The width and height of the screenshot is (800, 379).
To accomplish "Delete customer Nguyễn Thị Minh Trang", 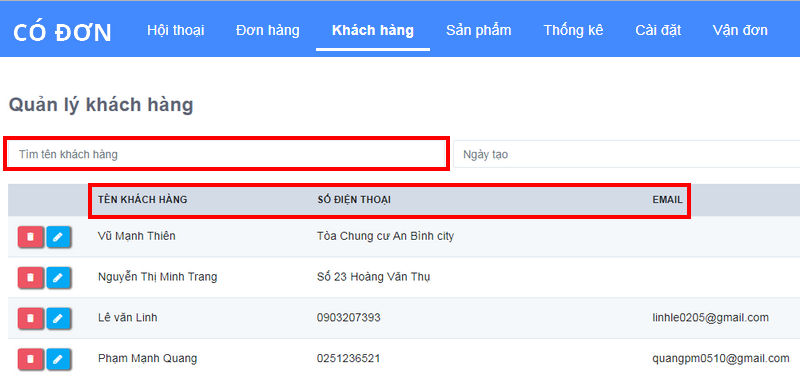I will coord(31,277).
